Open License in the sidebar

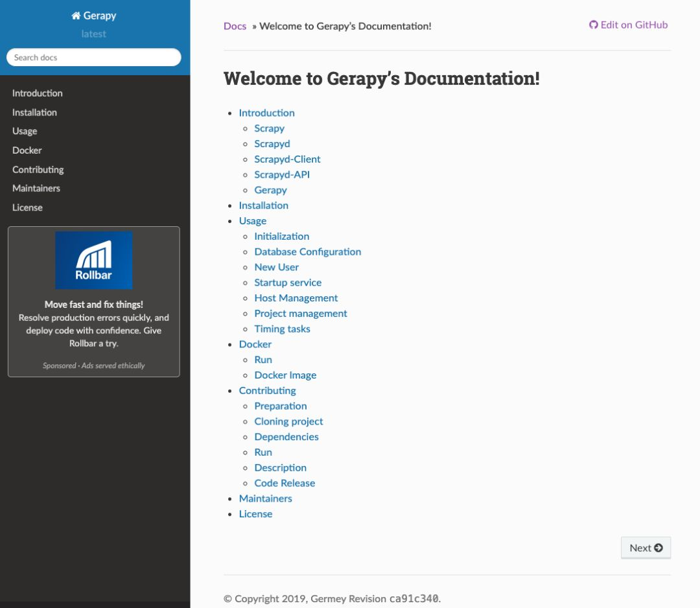[27, 207]
